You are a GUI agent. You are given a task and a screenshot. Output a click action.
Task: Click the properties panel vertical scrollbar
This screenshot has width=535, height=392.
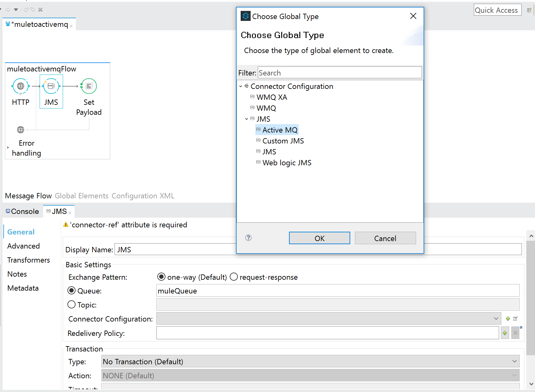[531, 296]
